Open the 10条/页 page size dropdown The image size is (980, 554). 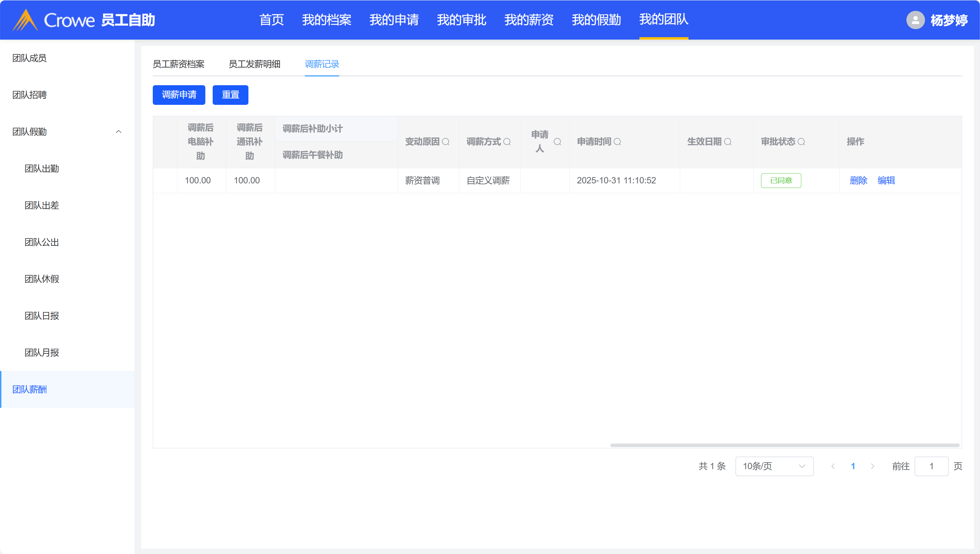[774, 466]
